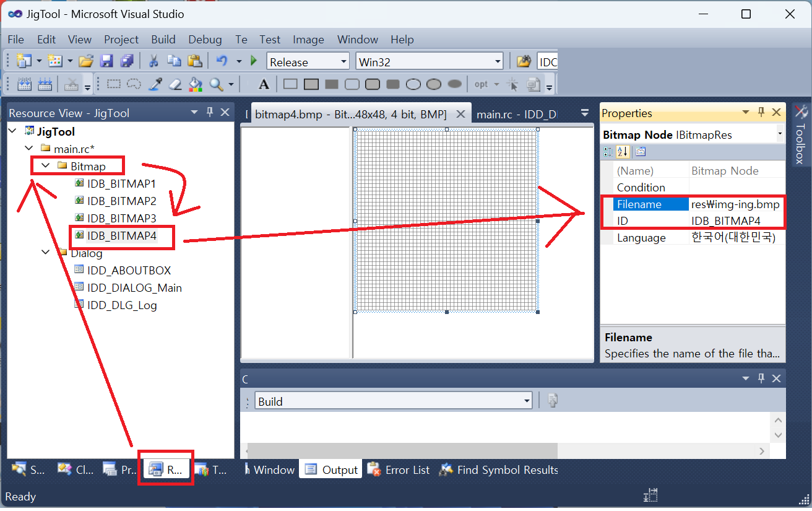Select IDB_BITMAP1 resource
The height and width of the screenshot is (511, 812).
click(x=121, y=183)
